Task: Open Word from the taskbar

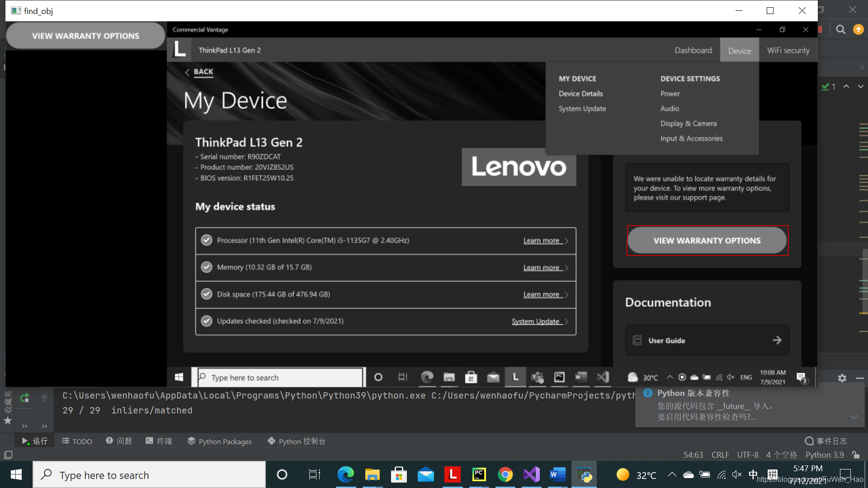Action: [x=558, y=474]
